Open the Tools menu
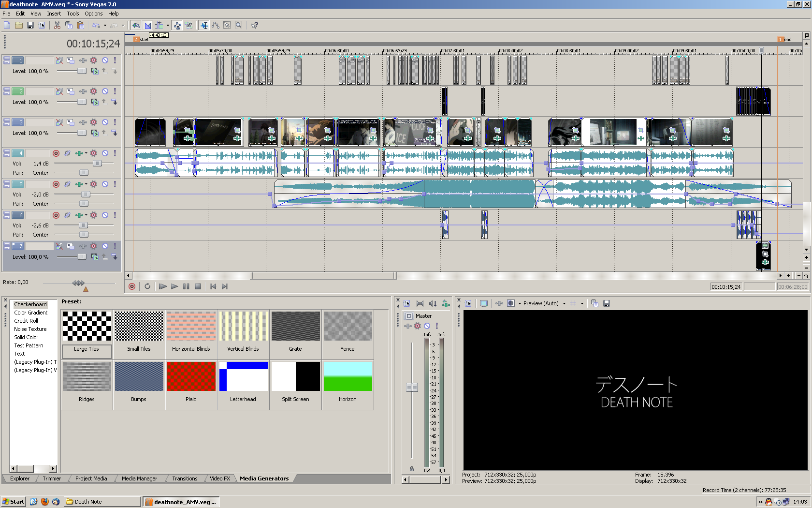 pyautogui.click(x=72, y=14)
